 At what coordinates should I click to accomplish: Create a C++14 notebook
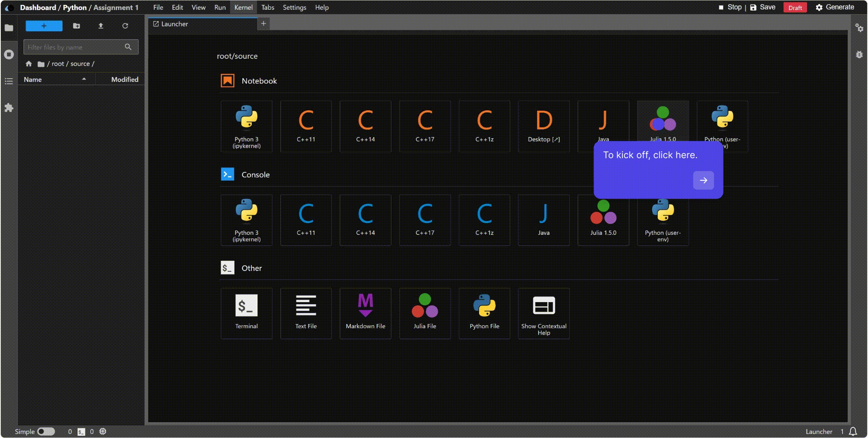[365, 126]
